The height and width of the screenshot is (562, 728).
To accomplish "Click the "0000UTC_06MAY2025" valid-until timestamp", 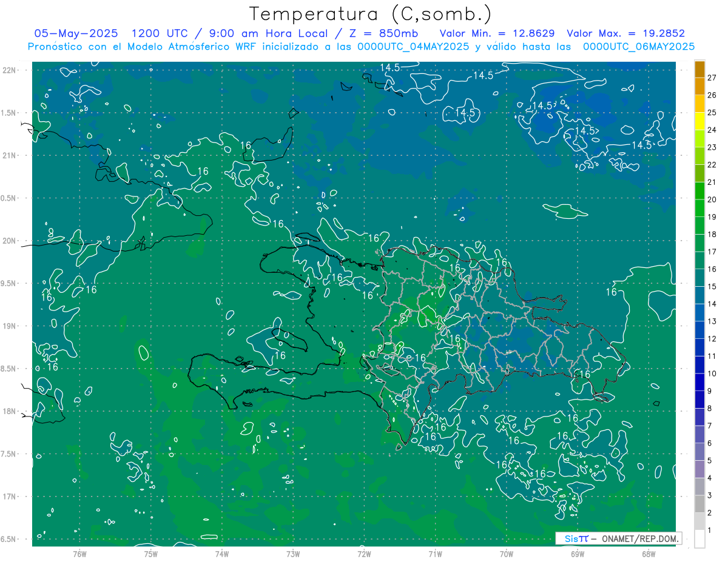I will pos(639,47).
